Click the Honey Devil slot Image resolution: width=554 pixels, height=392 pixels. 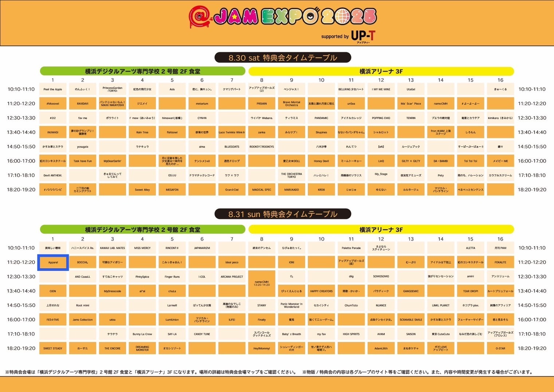[x=322, y=161]
